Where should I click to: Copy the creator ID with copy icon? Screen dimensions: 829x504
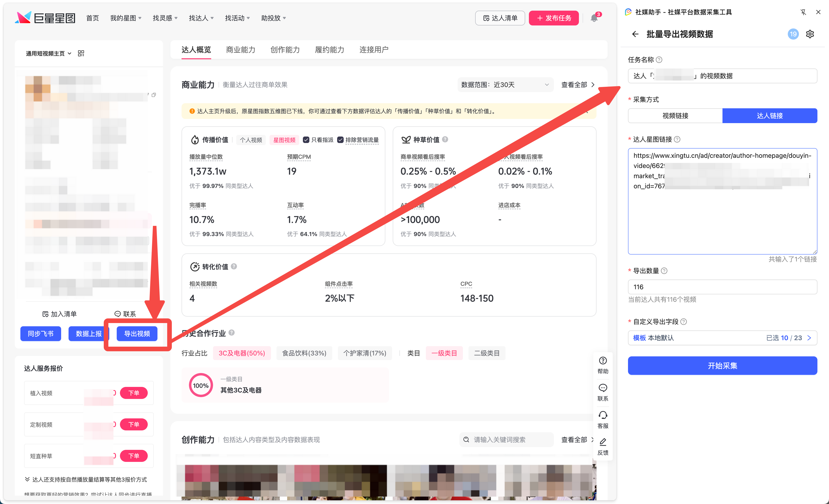tap(154, 95)
